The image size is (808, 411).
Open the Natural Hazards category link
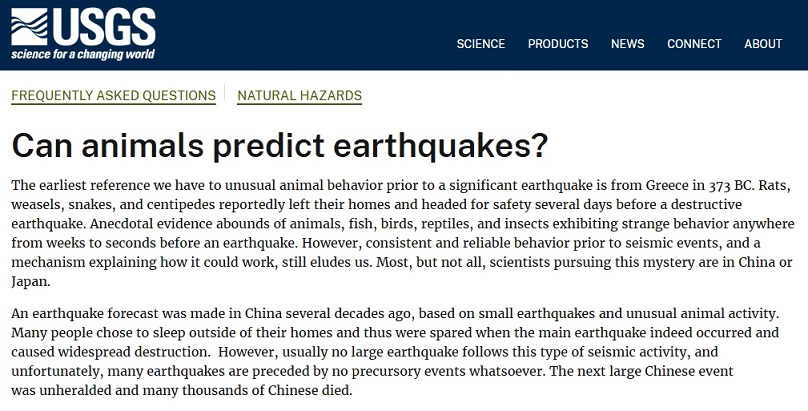pyautogui.click(x=299, y=96)
